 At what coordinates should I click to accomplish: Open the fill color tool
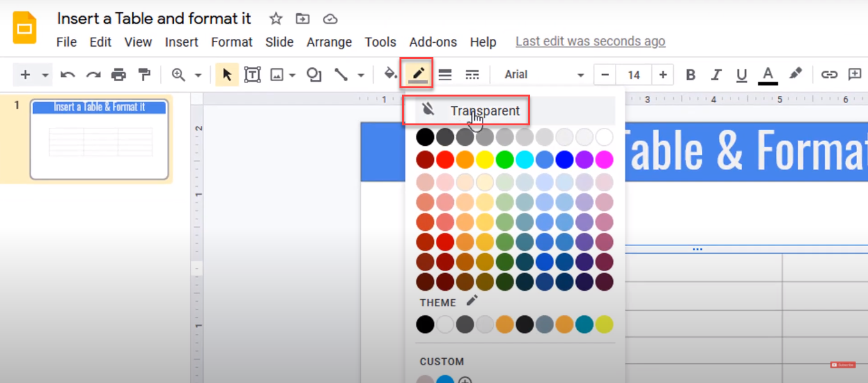pos(391,74)
